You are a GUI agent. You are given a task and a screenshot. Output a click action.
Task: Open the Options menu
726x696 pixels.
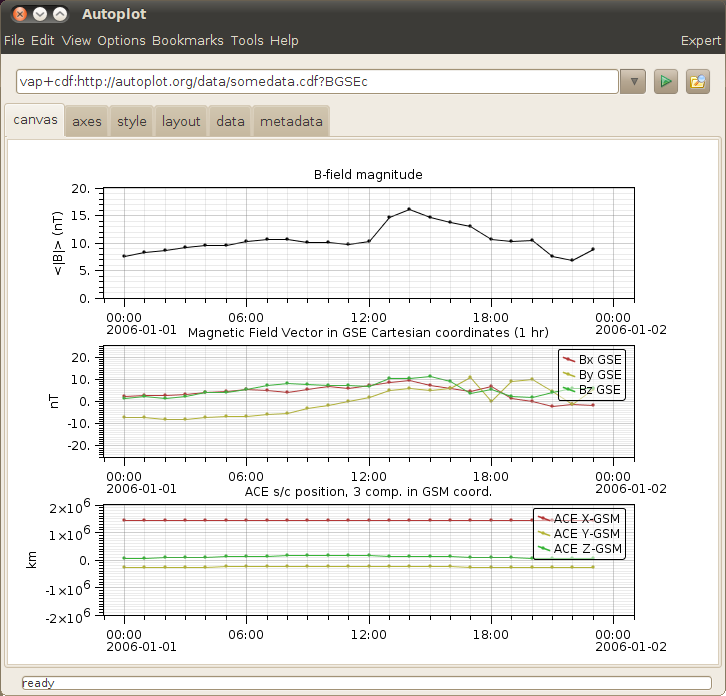[x=121, y=41]
